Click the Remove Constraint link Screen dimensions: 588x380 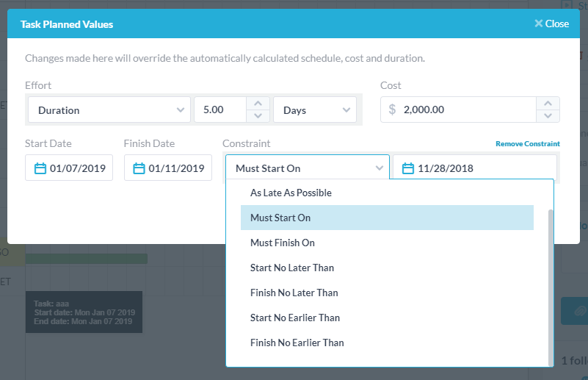(x=527, y=144)
